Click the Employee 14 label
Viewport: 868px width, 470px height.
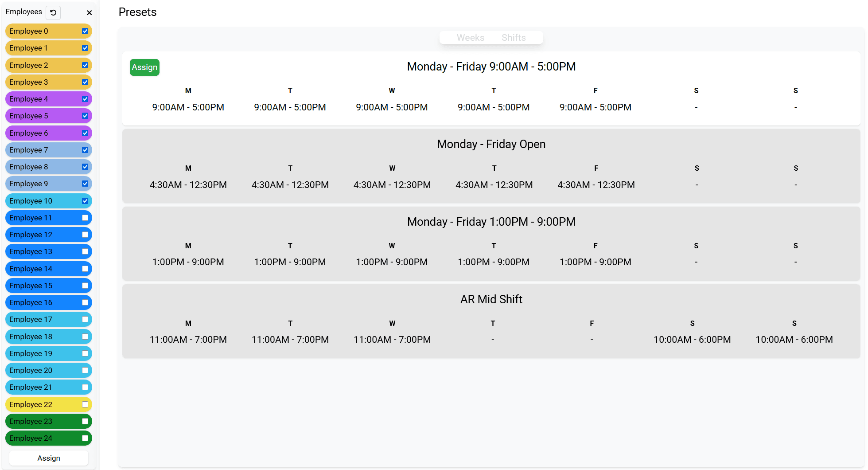(31, 269)
